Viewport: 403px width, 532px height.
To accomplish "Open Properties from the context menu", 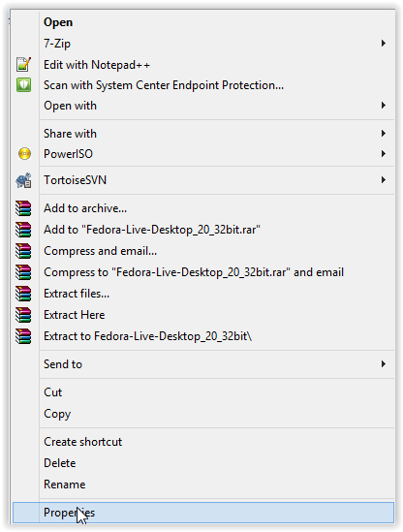I will pos(203,513).
